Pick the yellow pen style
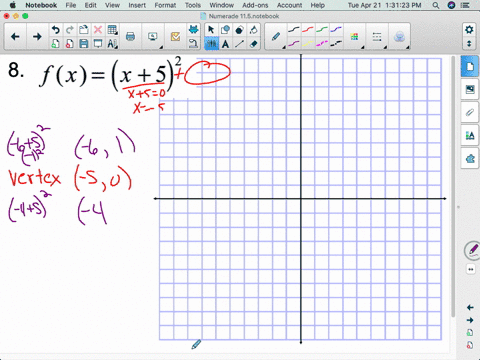The height and width of the screenshot is (360, 480). coord(308,43)
